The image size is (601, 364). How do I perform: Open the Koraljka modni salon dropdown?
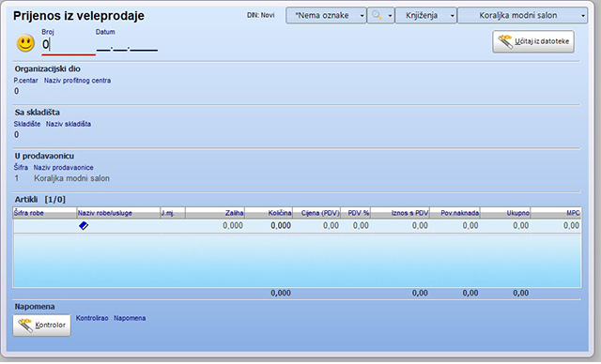522,15
